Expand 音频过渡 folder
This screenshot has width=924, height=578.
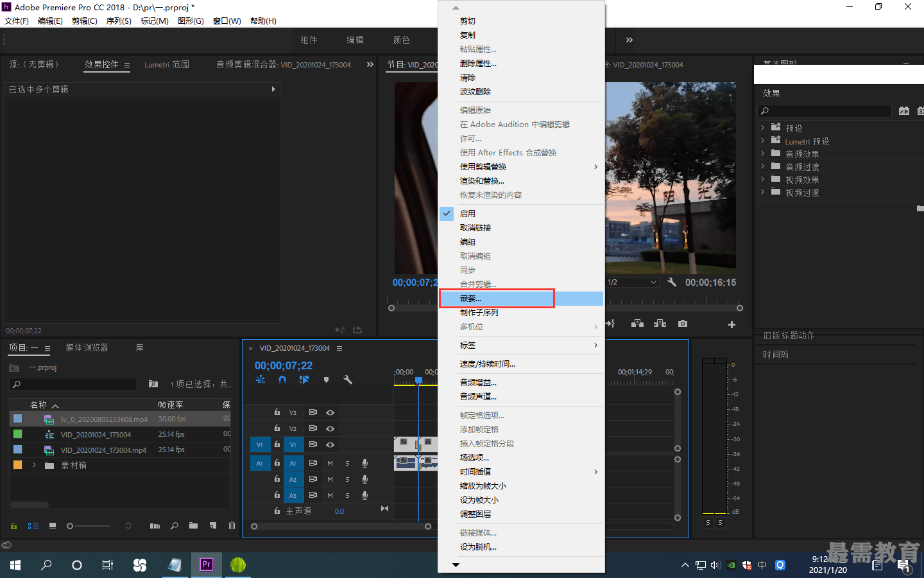pos(762,166)
